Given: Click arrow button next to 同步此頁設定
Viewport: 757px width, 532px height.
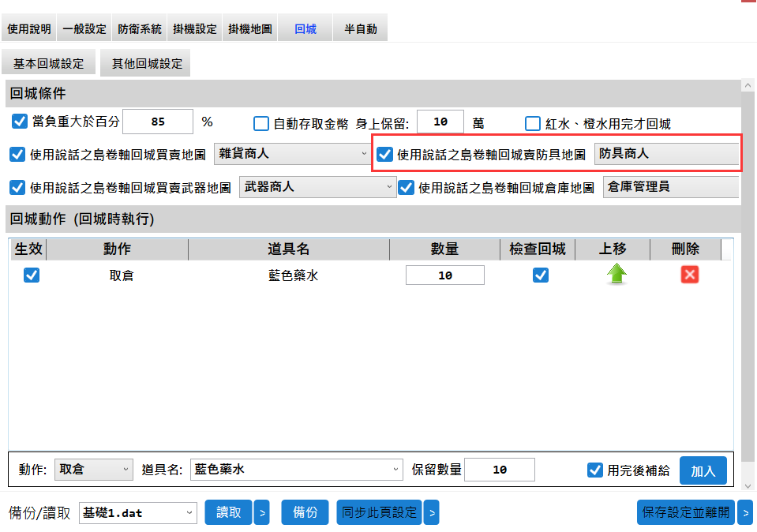Looking at the screenshot, I should pyautogui.click(x=431, y=512).
